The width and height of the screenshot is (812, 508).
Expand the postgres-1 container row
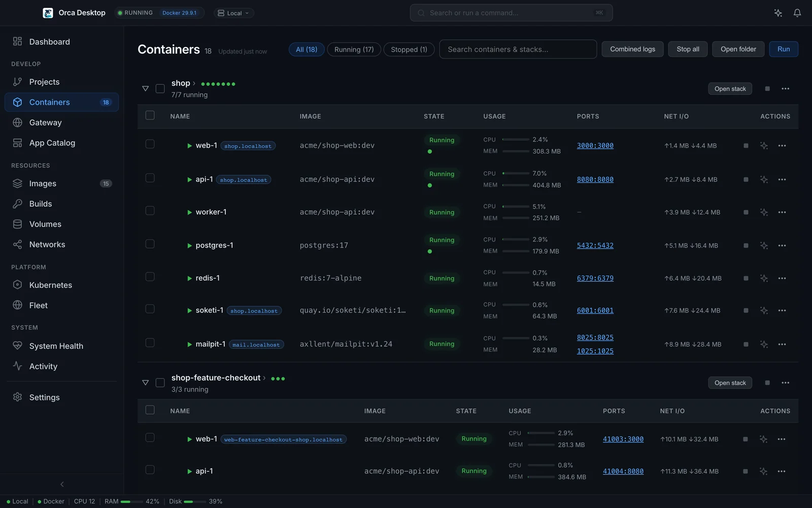[189, 246]
